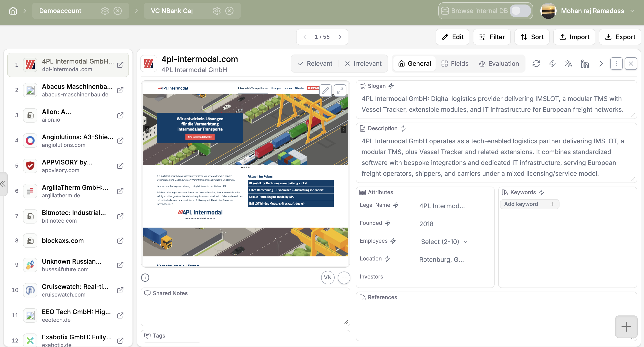The image size is (644, 347).
Task: Select blockaxs.com list entry
Action: point(68,240)
